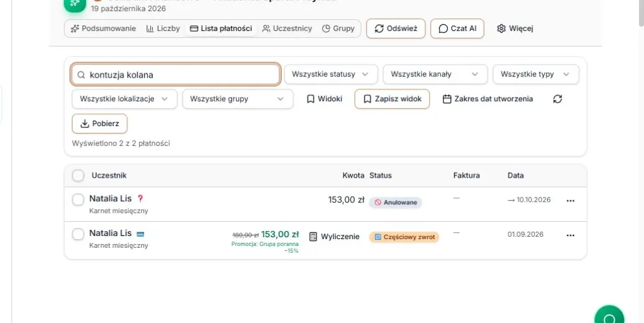Expand the Wszystkie kanały dropdown

pos(435,75)
